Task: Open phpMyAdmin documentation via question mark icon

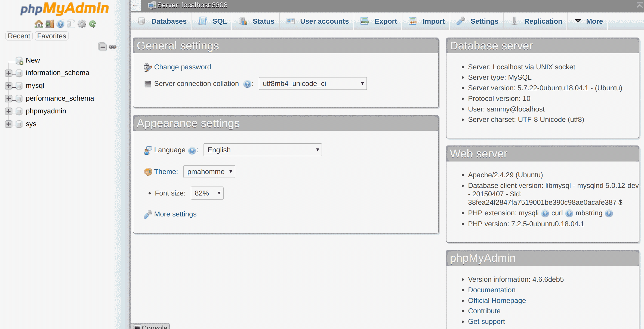Action: [x=60, y=24]
